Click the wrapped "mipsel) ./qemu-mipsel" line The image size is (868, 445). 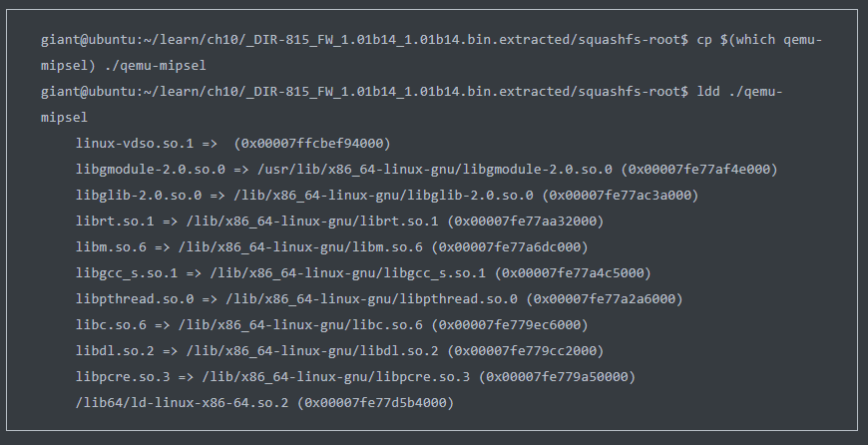point(124,66)
